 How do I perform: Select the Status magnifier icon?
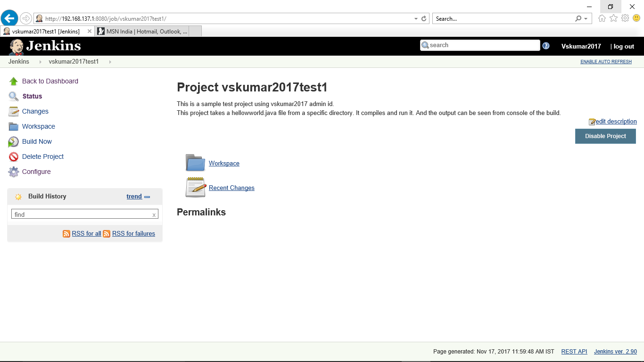(13, 96)
